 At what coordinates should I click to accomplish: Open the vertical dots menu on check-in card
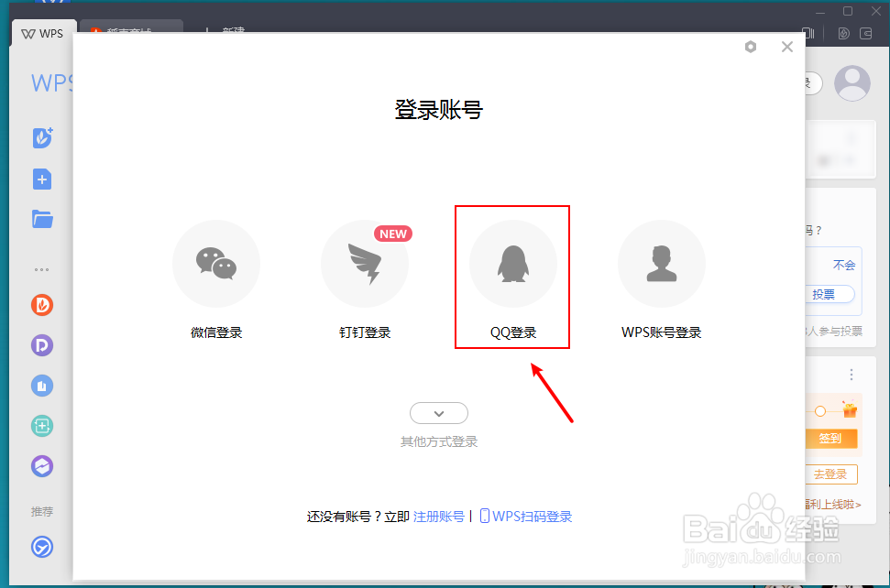click(852, 375)
